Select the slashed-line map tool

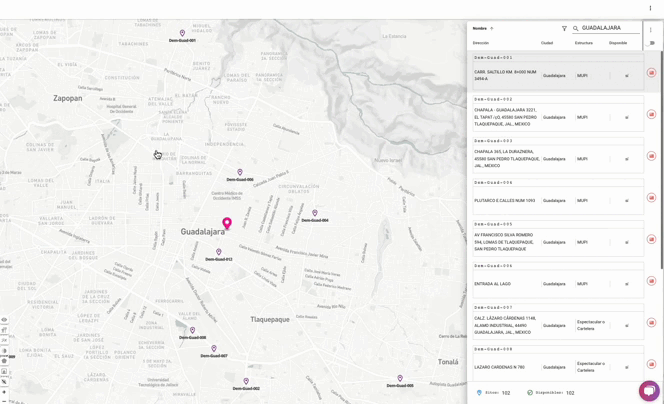pos(4,382)
